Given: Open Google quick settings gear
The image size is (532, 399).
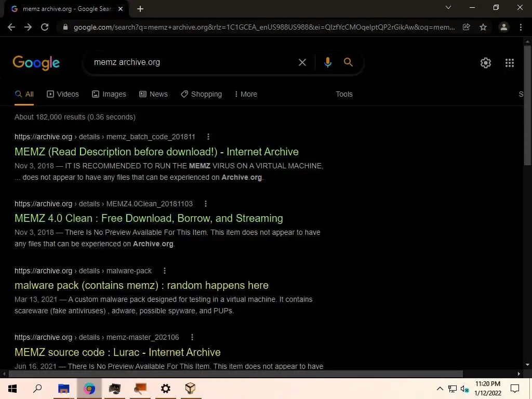Looking at the screenshot, I should tap(486, 63).
